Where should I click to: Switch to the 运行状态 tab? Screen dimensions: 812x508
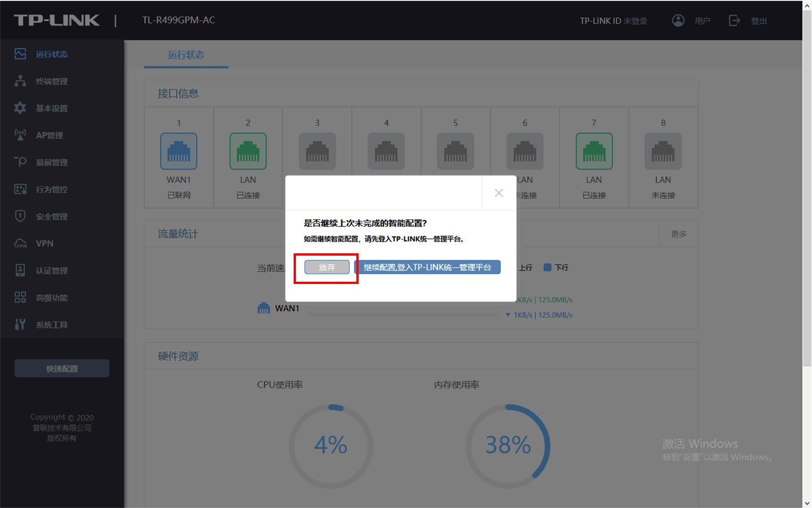185,55
